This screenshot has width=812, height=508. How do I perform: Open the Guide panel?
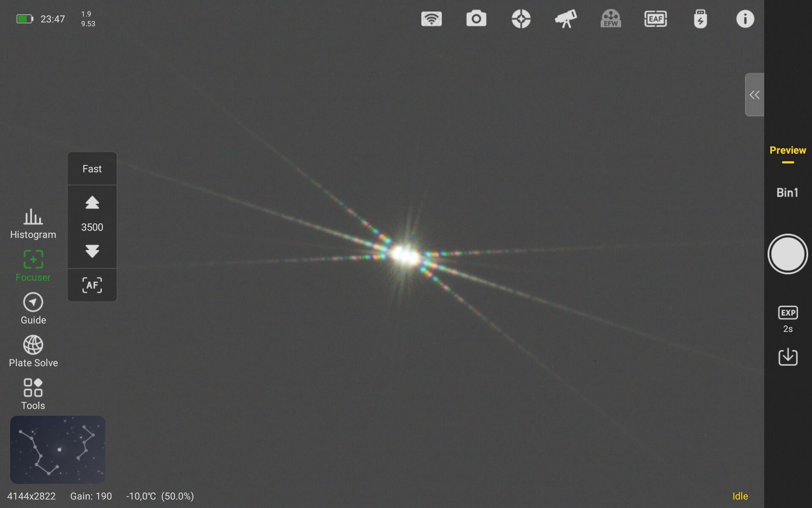click(x=33, y=309)
